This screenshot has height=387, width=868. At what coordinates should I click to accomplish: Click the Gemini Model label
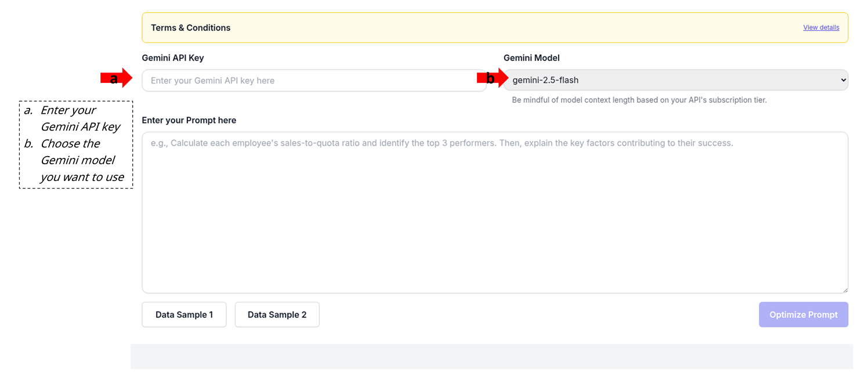(x=531, y=58)
